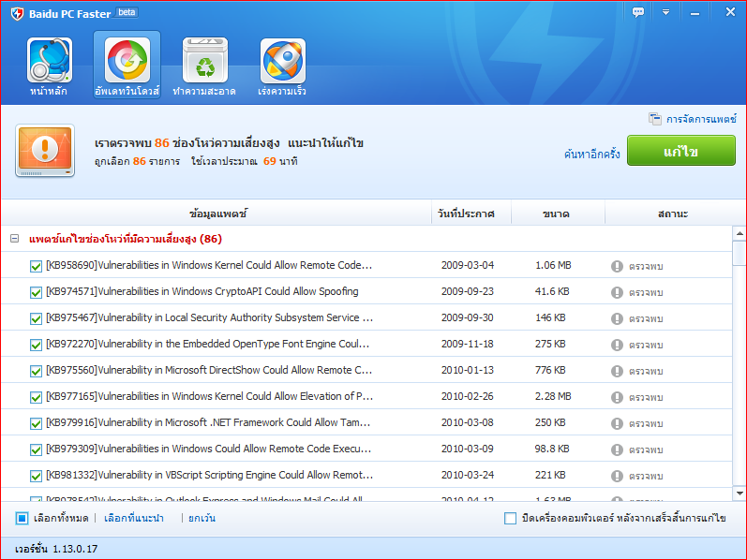
Task: Select the KB977165 Kernel Elevation patch title
Action: coord(210,396)
